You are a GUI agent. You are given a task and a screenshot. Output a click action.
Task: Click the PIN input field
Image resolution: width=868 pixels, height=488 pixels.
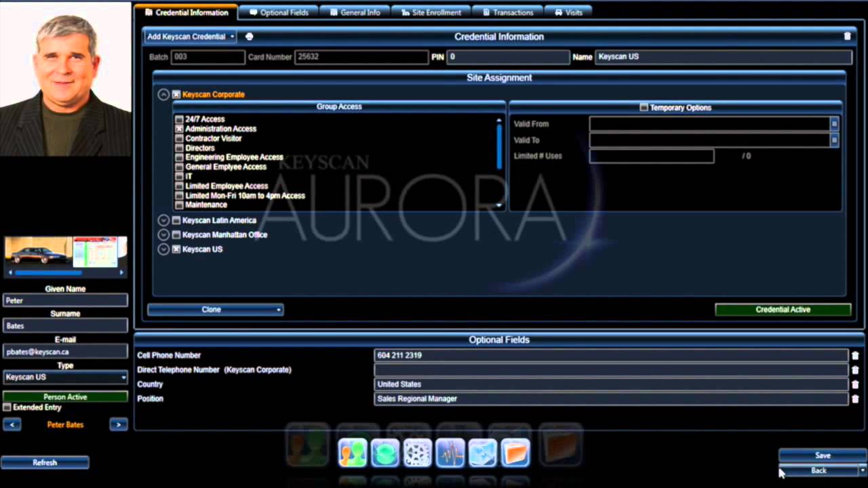508,57
